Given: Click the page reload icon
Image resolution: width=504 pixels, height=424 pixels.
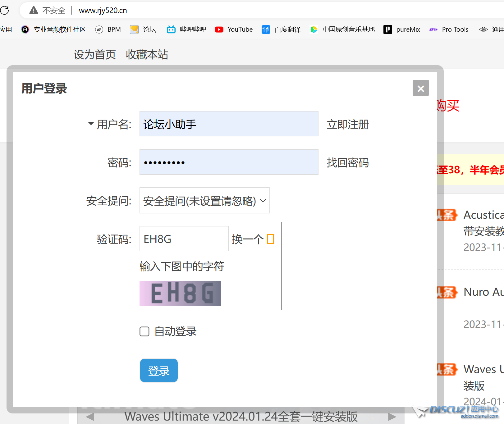Looking at the screenshot, I should (5, 10).
